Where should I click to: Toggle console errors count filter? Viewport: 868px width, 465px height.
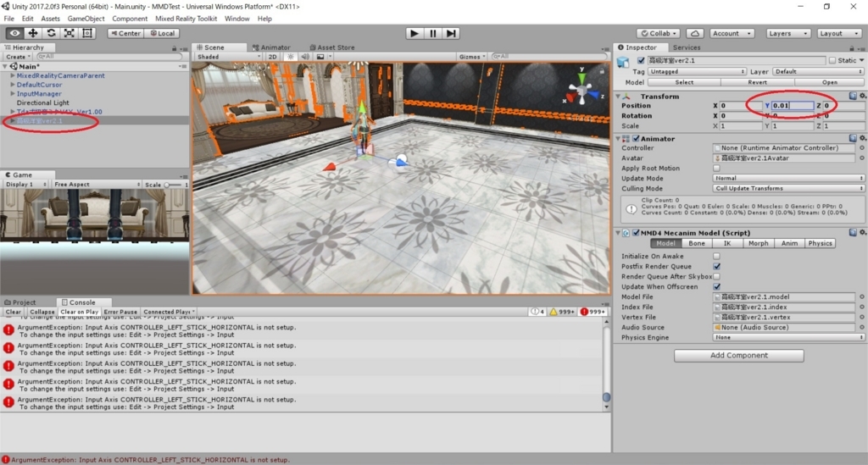[x=593, y=312]
